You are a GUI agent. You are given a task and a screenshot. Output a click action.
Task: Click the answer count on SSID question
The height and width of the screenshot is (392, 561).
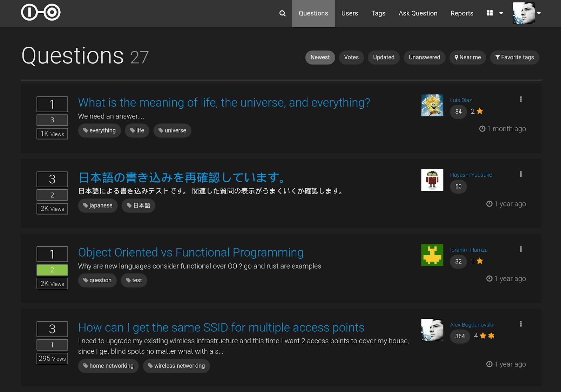(52, 345)
